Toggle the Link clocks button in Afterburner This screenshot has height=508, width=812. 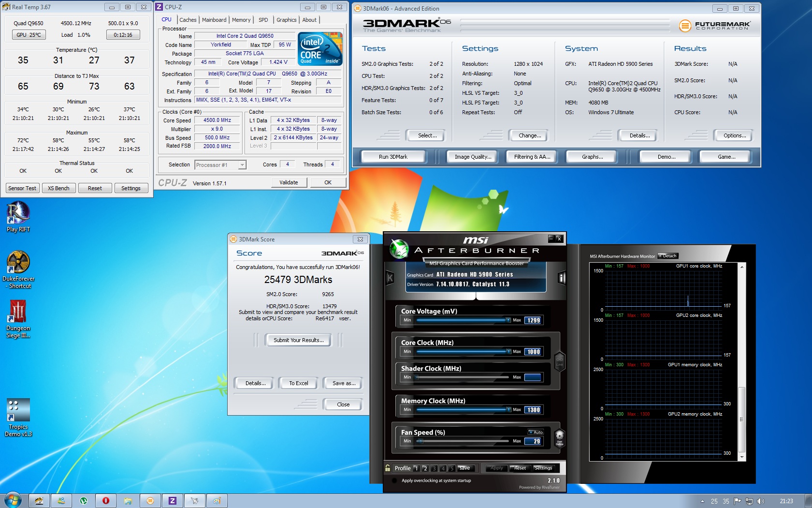click(x=560, y=361)
